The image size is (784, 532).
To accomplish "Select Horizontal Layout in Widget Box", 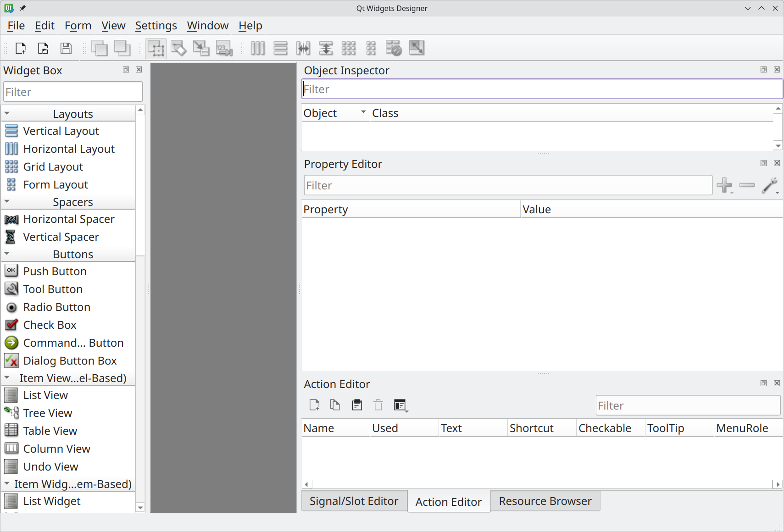I will (x=68, y=149).
